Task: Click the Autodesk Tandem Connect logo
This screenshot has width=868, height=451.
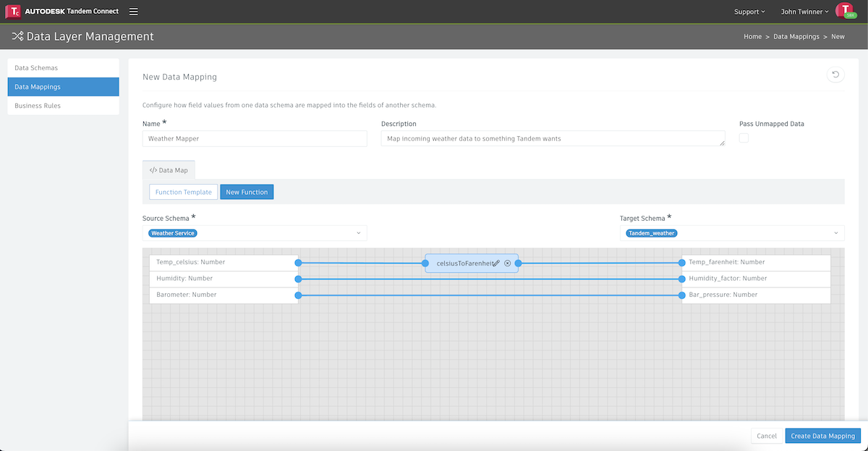Action: [x=62, y=12]
